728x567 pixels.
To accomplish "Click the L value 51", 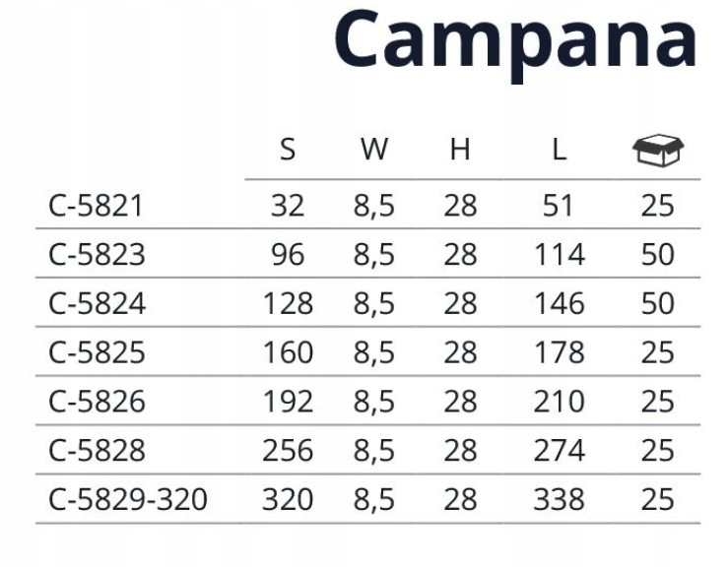I will (559, 206).
